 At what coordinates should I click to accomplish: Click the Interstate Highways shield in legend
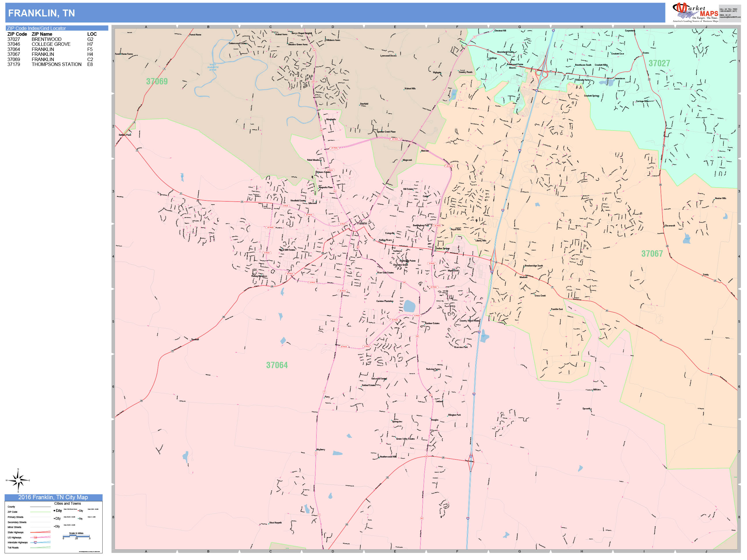click(x=35, y=542)
